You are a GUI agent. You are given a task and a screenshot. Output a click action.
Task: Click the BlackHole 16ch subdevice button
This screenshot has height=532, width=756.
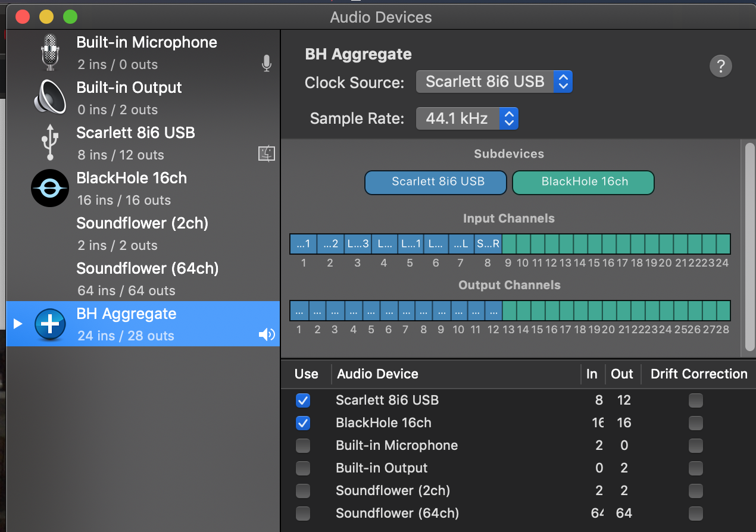point(583,183)
